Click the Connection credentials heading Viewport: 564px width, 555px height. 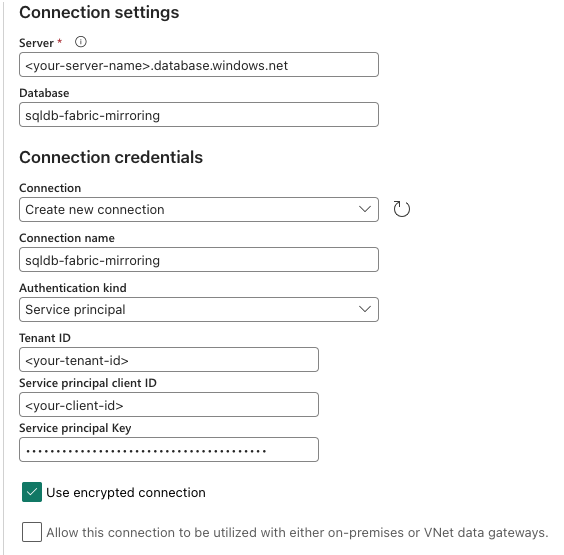[111, 157]
